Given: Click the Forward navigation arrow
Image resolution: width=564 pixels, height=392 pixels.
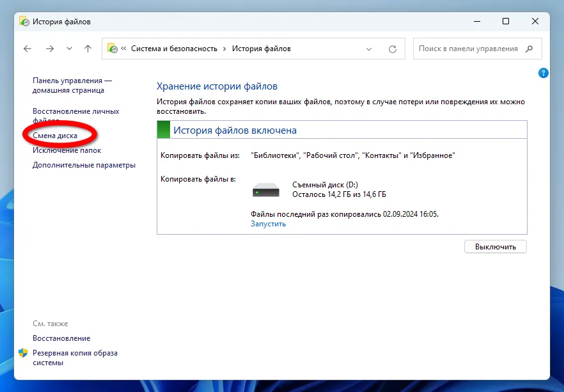Looking at the screenshot, I should coord(49,49).
